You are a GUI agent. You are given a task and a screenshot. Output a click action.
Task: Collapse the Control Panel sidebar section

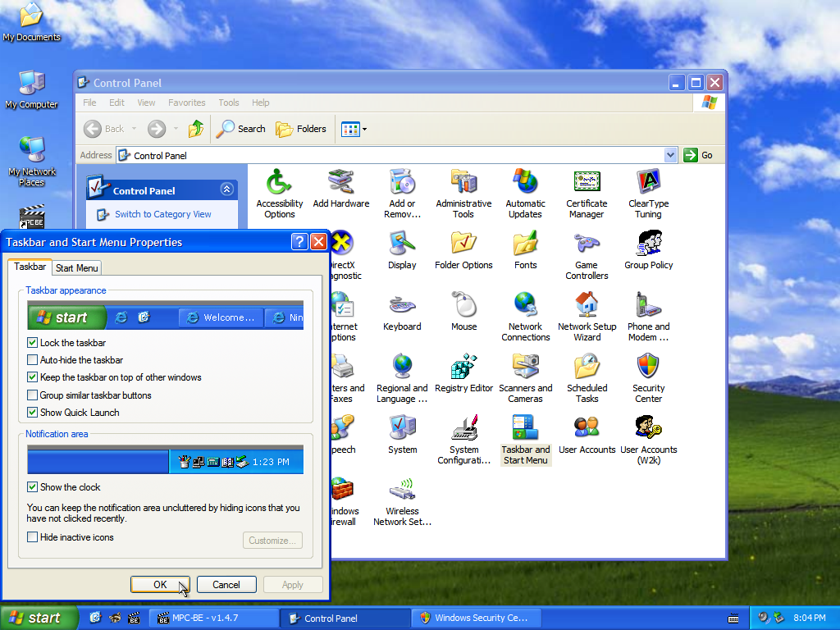(x=226, y=190)
